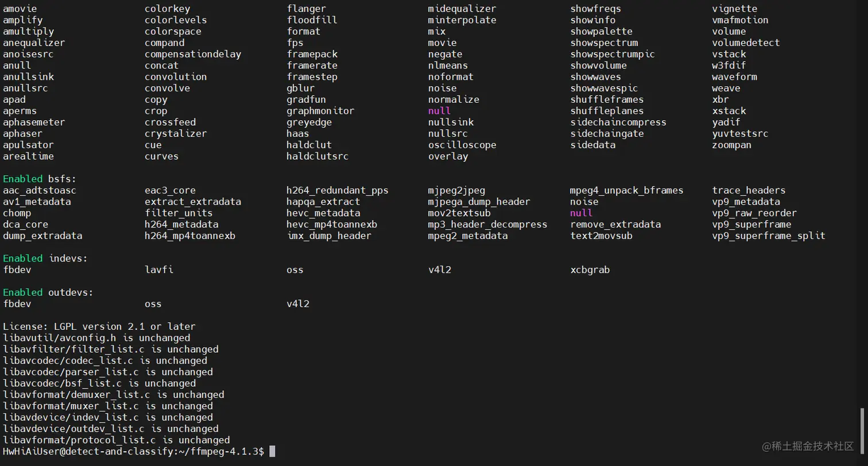Click the bsf name 'trace_headers'
Viewport: 868px width, 466px height.
pos(749,190)
